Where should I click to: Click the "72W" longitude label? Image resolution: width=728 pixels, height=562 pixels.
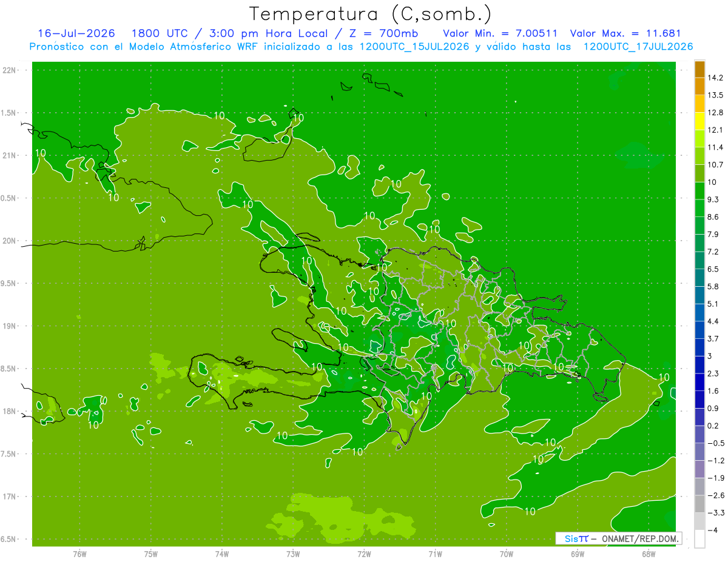pos(364,553)
